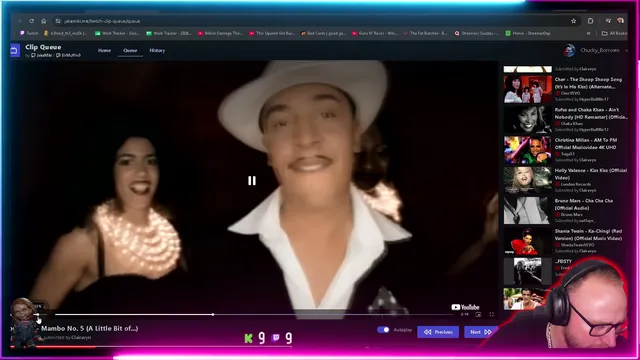Select Holly Valance Kiss Kiss thumbnail
The image size is (640, 360).
tap(527, 180)
